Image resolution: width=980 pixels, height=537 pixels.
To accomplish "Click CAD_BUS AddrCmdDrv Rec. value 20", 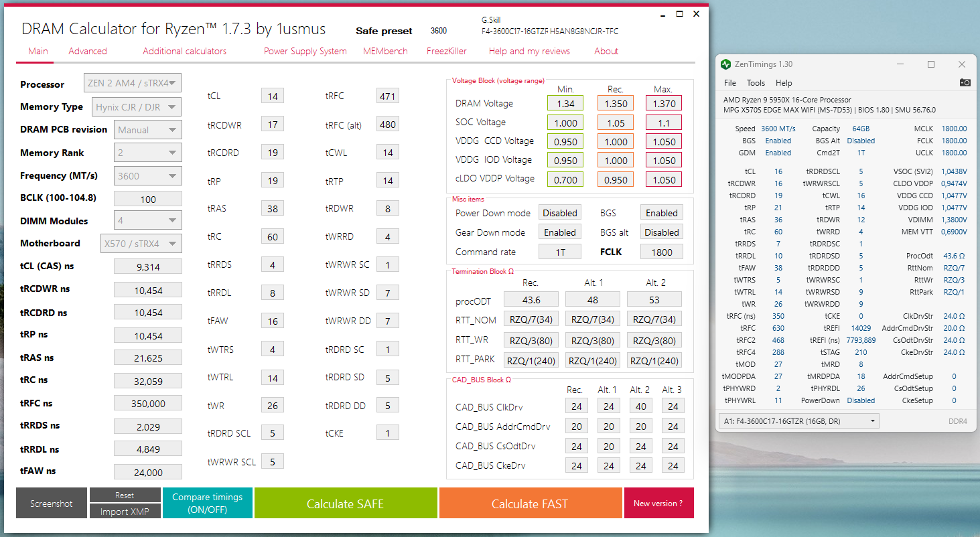I will click(576, 426).
